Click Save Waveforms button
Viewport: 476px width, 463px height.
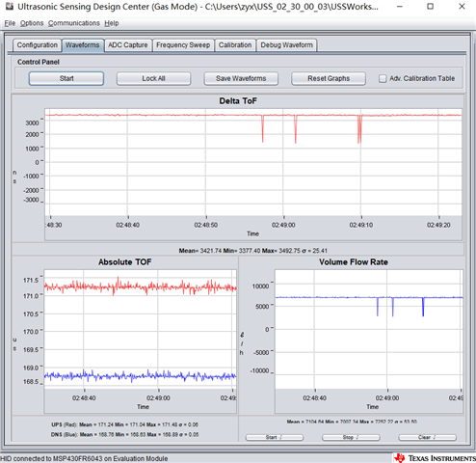tap(241, 78)
